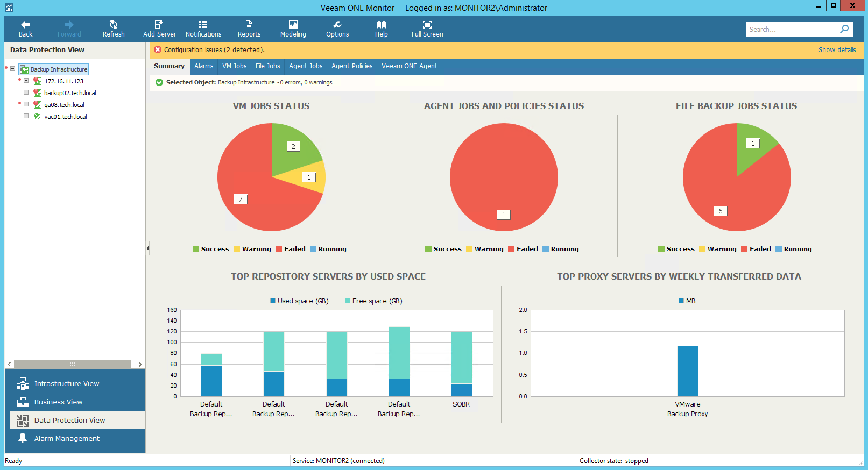Open the Reports toolbar icon
This screenshot has height=470, width=868.
pos(249,25)
